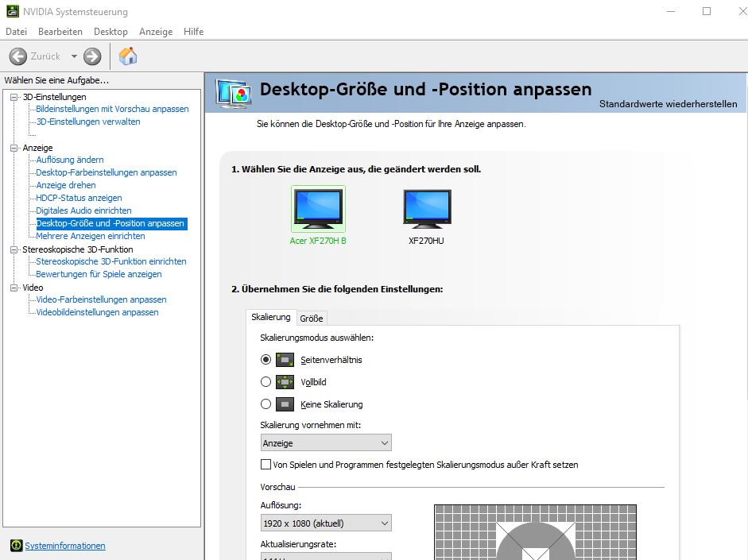Open Bewertungen für Spiele anzeigen
The image size is (748, 560).
click(x=99, y=274)
